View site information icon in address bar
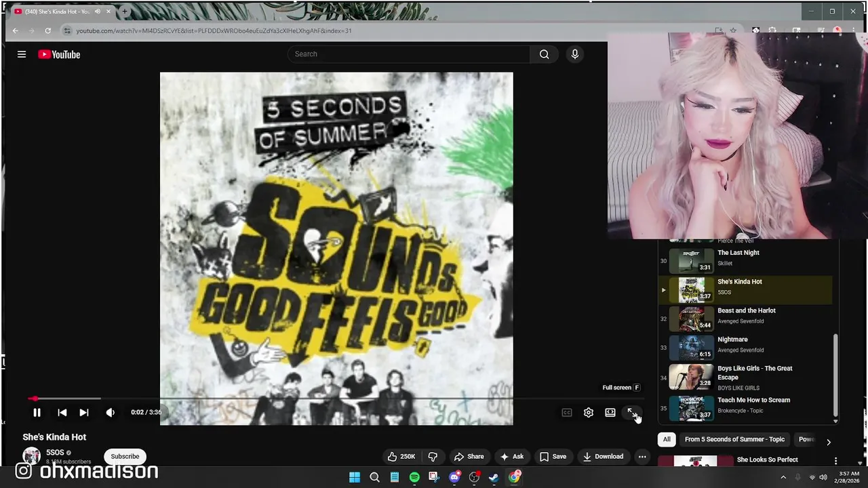The width and height of the screenshot is (868, 488). (66, 30)
